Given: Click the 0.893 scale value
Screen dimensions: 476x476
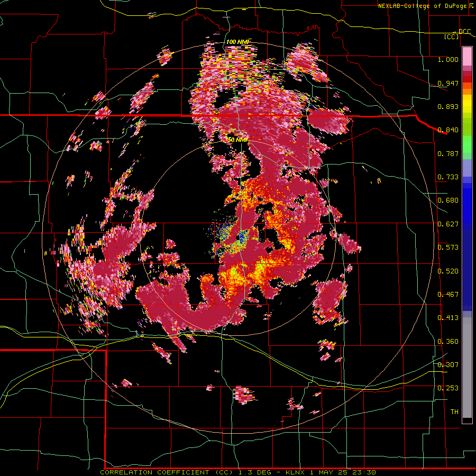Looking at the screenshot, I should 448,106.
